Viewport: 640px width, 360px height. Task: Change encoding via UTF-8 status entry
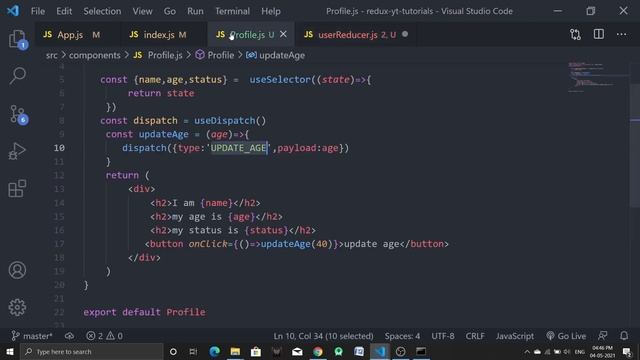443,336
